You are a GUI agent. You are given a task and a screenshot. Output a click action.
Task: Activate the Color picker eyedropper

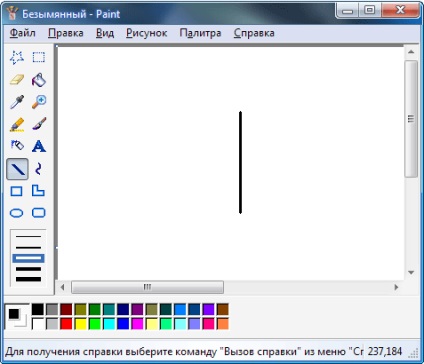[x=17, y=102]
